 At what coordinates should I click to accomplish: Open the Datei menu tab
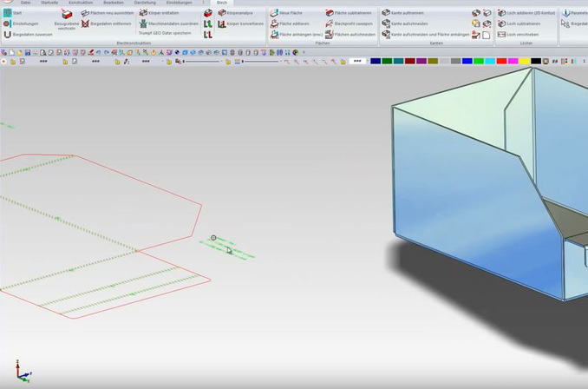click(25, 3)
